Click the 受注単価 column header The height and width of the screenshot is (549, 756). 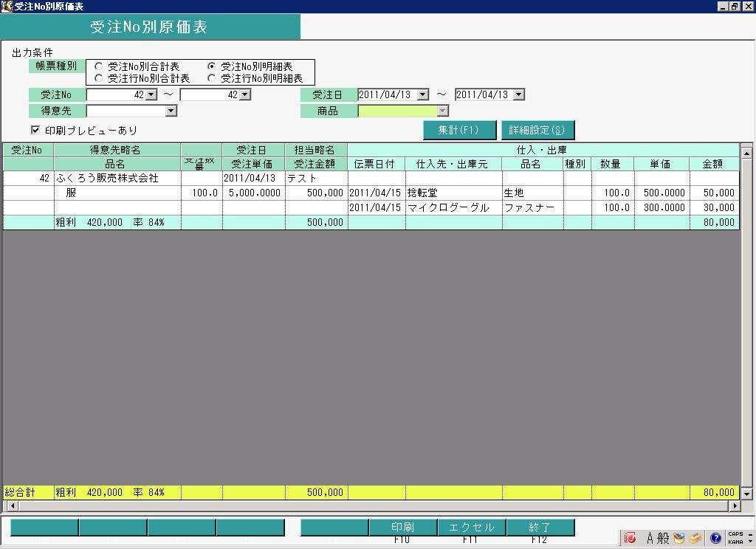[x=254, y=164]
